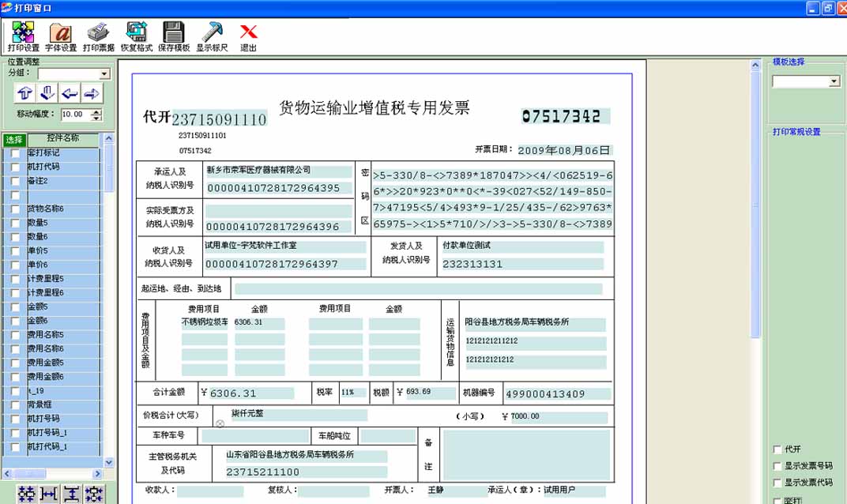
Task: Click the 税率 11% field
Action: [353, 393]
